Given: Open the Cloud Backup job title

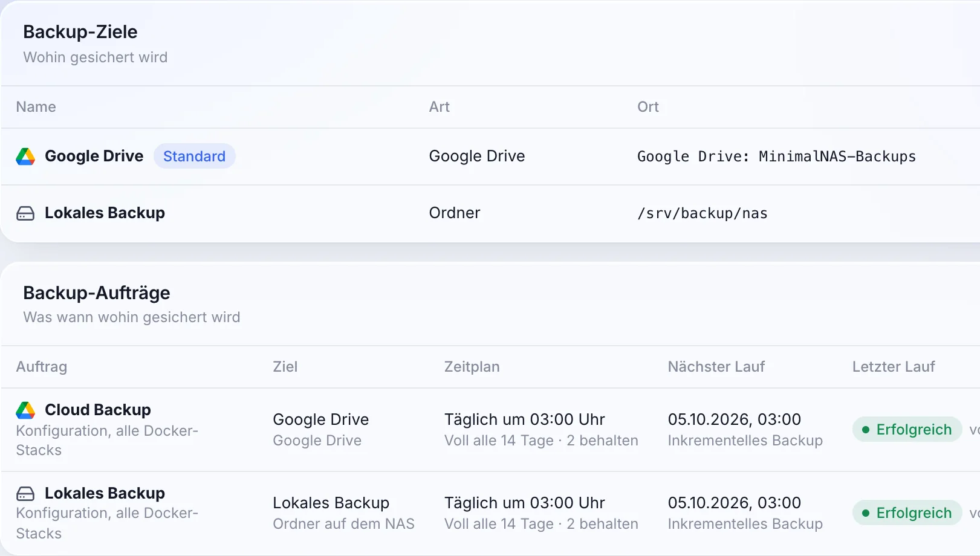Looking at the screenshot, I should (x=98, y=410).
